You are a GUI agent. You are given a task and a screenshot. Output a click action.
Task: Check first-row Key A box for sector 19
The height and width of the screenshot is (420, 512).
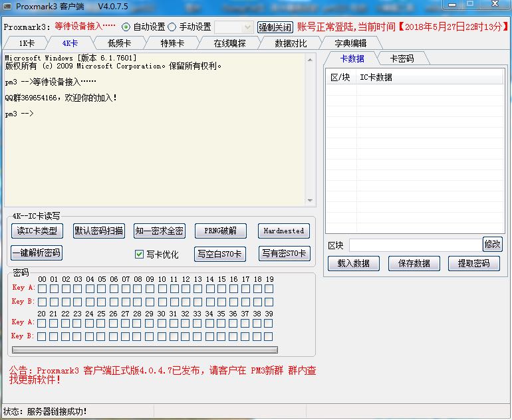(269, 288)
